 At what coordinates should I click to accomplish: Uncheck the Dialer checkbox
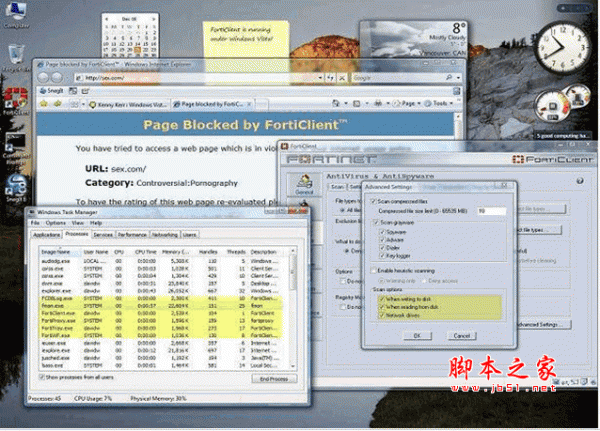coord(382,248)
